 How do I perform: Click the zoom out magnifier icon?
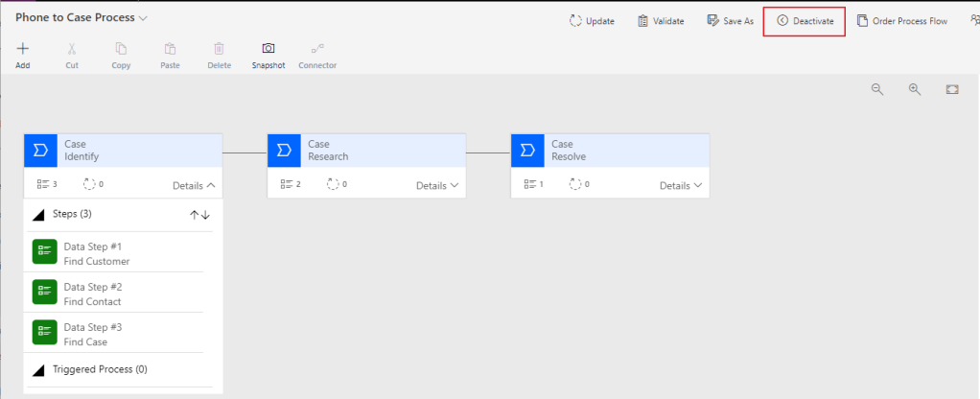876,89
